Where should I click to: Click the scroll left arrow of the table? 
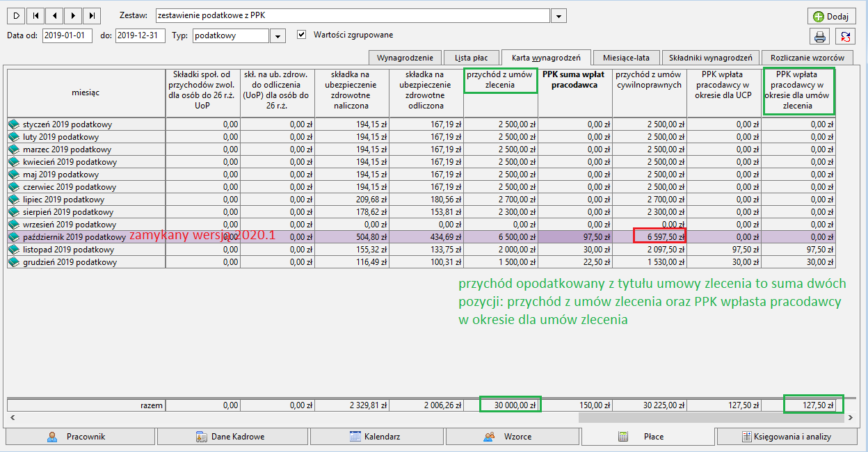click(11, 417)
